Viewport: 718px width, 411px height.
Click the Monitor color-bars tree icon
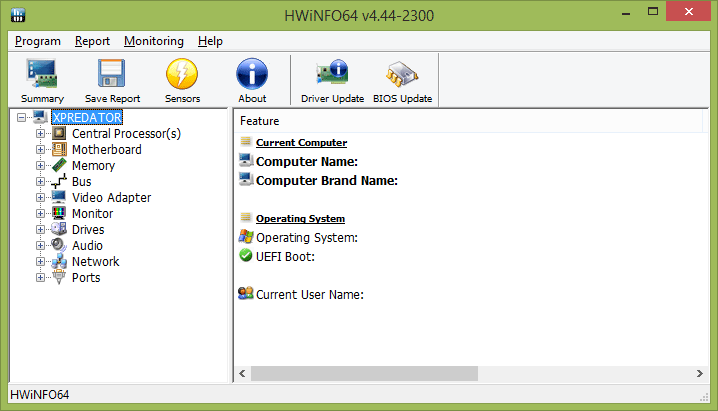(59, 213)
